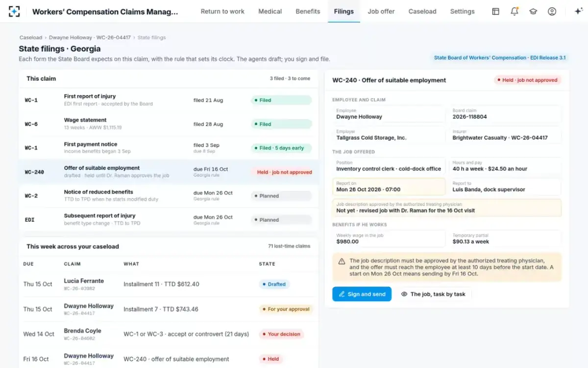Click the Employee Dwayne Holloway field

coord(389,114)
